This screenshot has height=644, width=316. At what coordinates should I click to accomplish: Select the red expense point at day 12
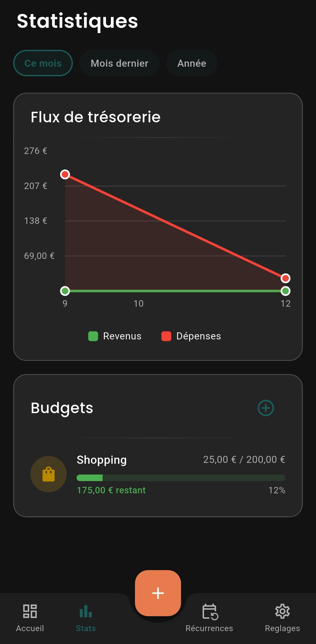click(285, 278)
